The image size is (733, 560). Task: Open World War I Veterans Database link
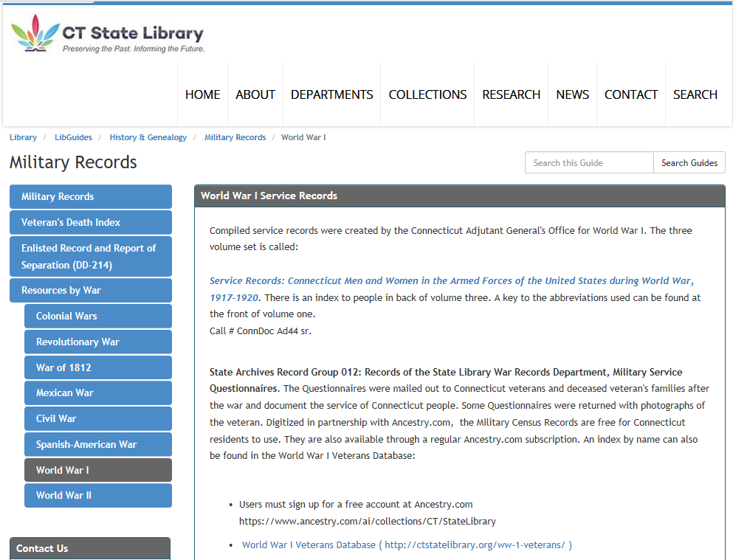pyautogui.click(x=407, y=545)
